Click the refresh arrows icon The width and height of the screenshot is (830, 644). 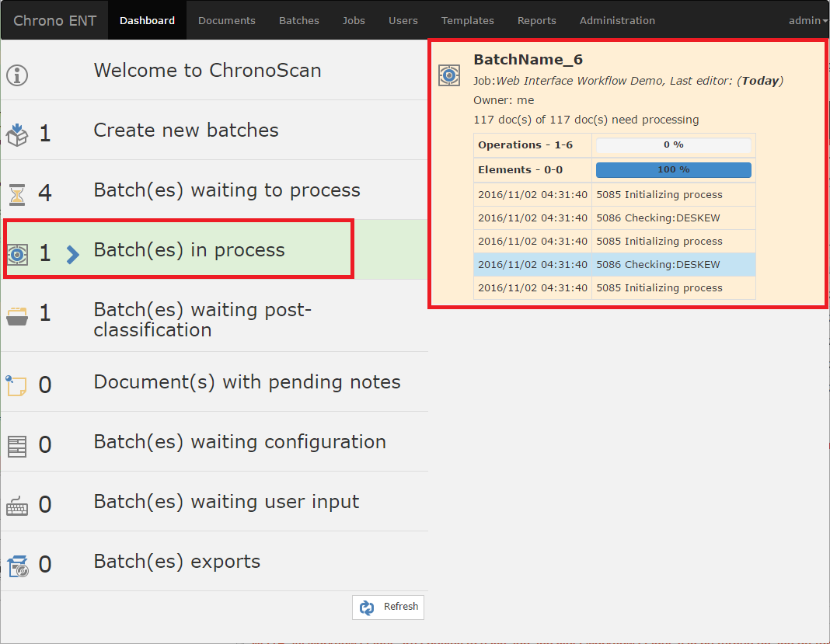[367, 607]
